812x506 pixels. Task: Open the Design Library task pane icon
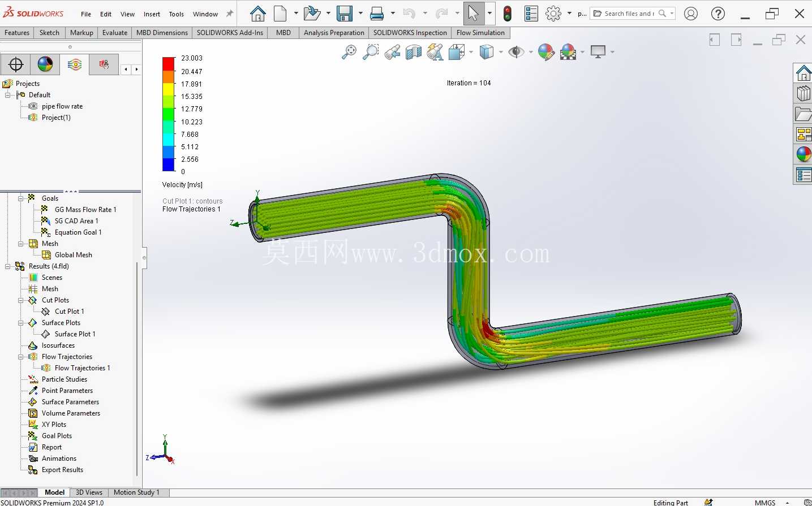pos(804,93)
